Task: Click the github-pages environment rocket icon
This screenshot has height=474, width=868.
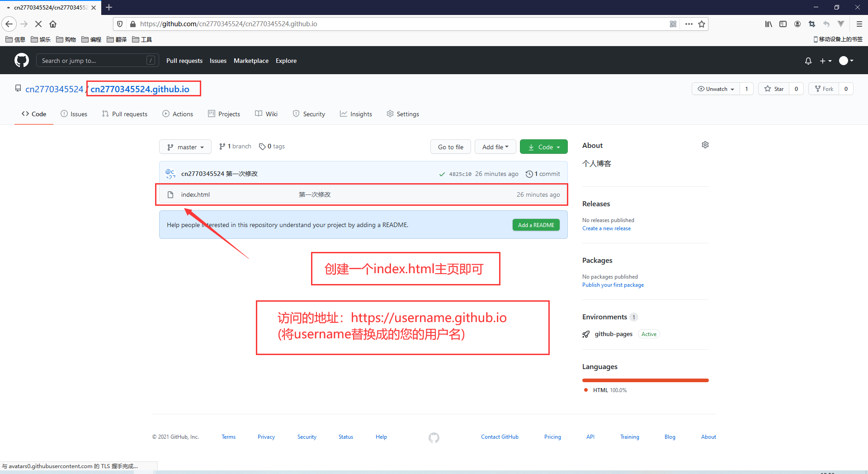Action: point(585,334)
